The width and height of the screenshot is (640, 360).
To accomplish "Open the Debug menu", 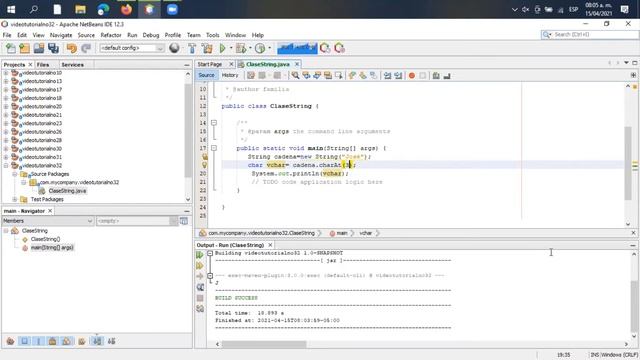I will pyautogui.click(x=151, y=35).
